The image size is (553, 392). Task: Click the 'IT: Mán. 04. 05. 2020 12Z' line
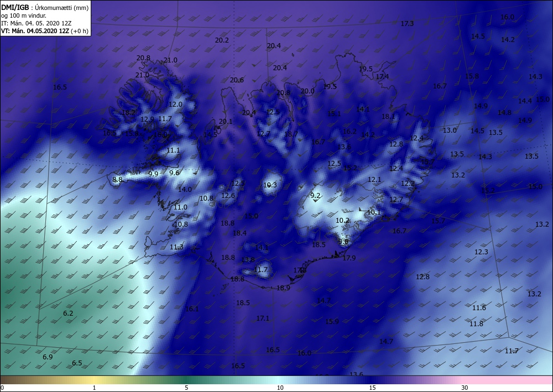click(x=36, y=23)
